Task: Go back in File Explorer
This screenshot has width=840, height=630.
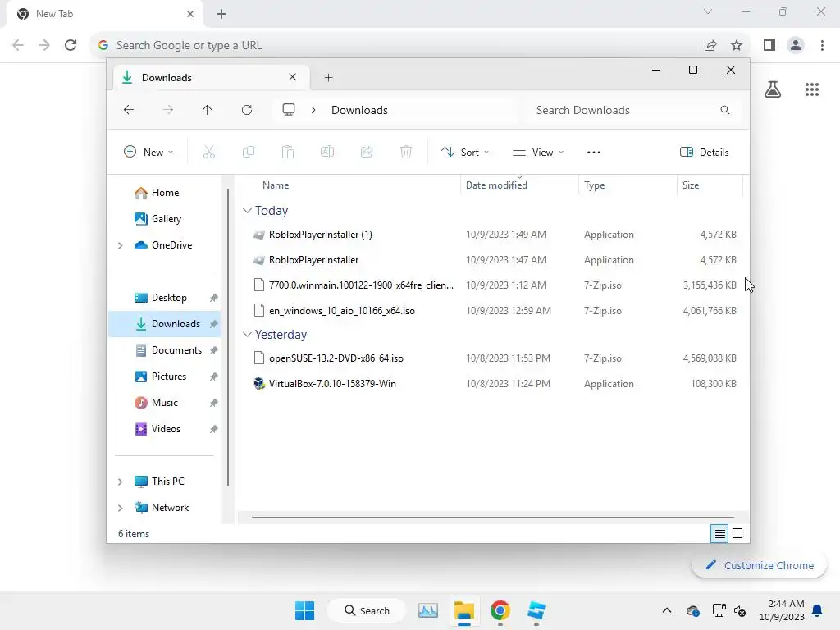Action: point(129,110)
